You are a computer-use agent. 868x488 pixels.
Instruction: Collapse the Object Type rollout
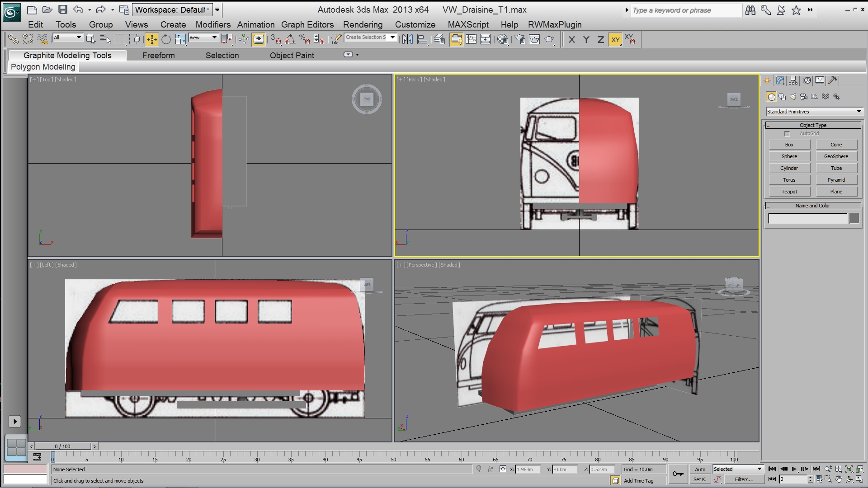[813, 125]
